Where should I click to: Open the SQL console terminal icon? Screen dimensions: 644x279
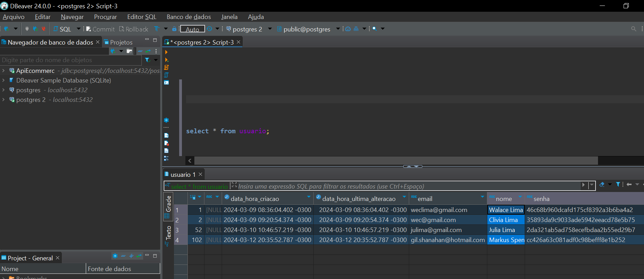point(166,83)
